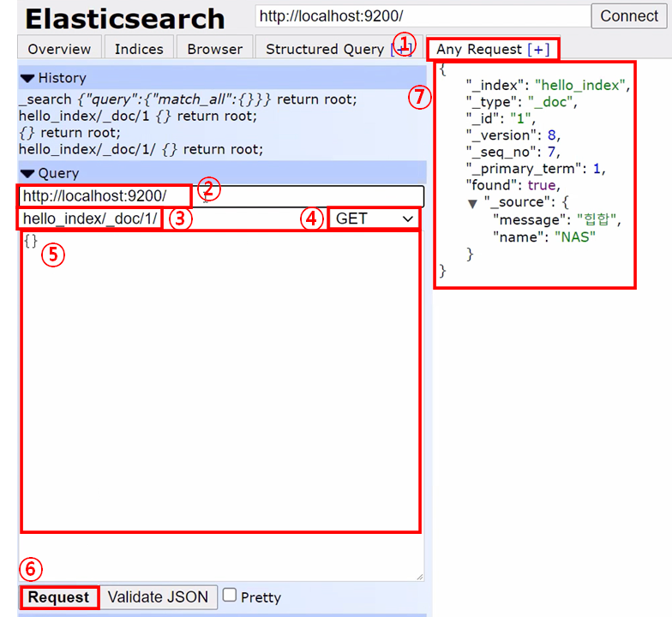
Task: Load hello_index/_doc/1 {} history entry
Action: coord(137,117)
